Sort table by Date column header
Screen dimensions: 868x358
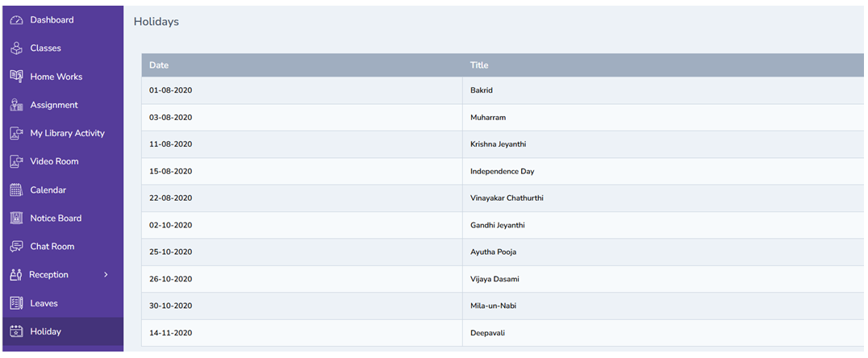[159, 65]
